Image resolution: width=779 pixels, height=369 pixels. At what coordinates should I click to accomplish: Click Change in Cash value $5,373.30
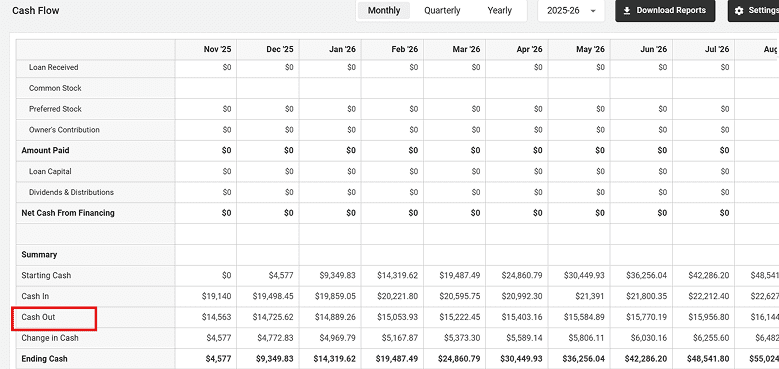(x=462, y=338)
